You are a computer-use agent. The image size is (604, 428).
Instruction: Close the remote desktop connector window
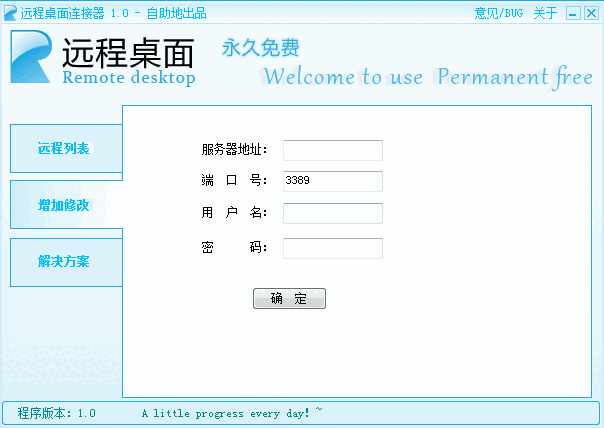click(591, 13)
